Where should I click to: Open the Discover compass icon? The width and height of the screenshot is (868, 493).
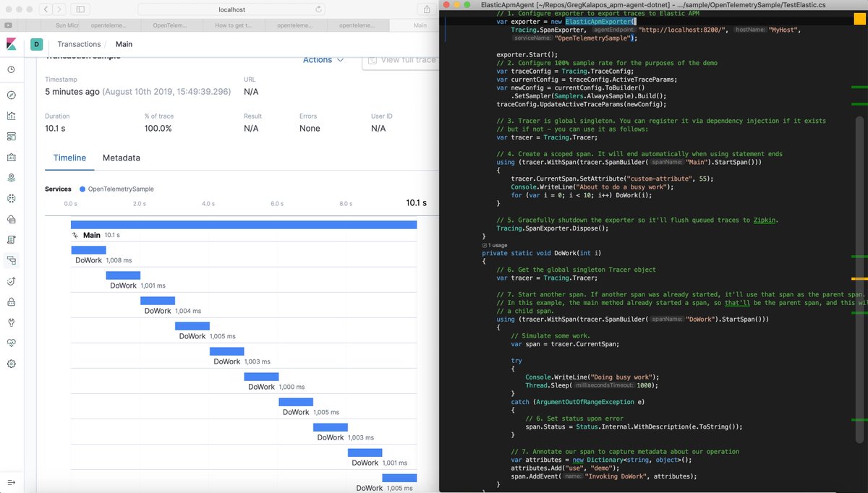(10, 95)
